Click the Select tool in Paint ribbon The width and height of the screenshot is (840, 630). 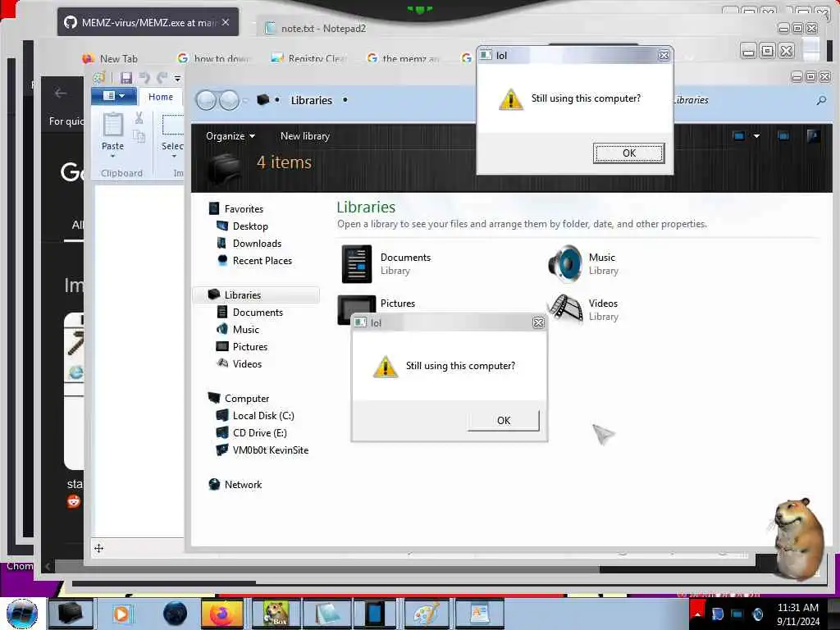(172, 135)
